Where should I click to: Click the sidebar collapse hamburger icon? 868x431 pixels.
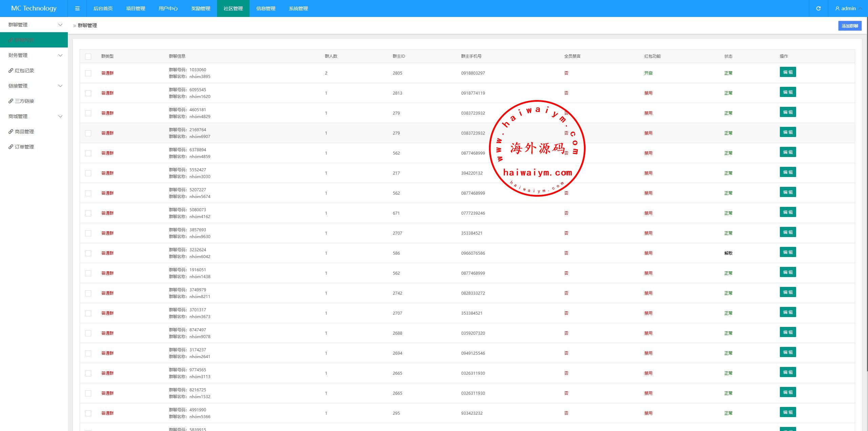pos(77,8)
